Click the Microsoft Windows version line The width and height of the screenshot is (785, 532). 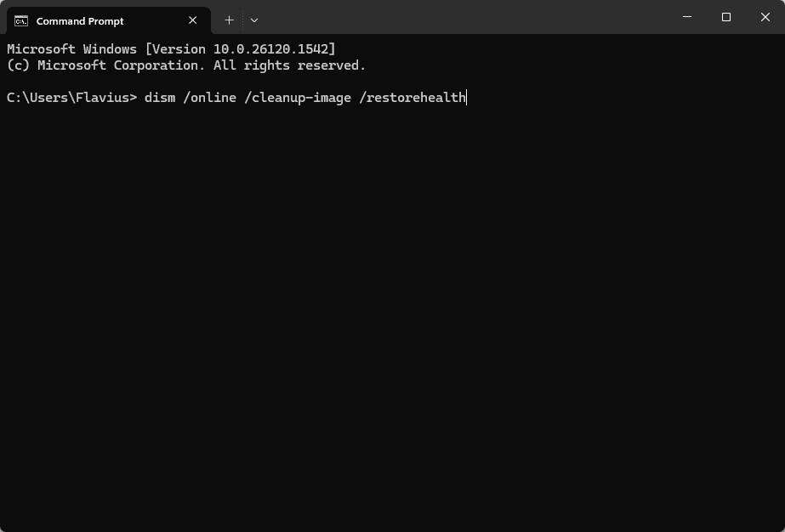point(171,49)
